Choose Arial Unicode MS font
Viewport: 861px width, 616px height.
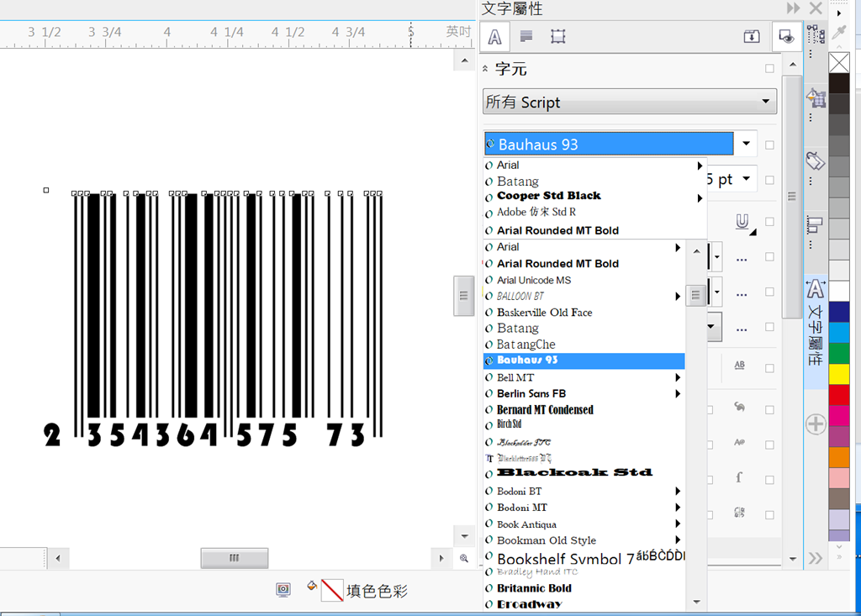tap(584, 280)
